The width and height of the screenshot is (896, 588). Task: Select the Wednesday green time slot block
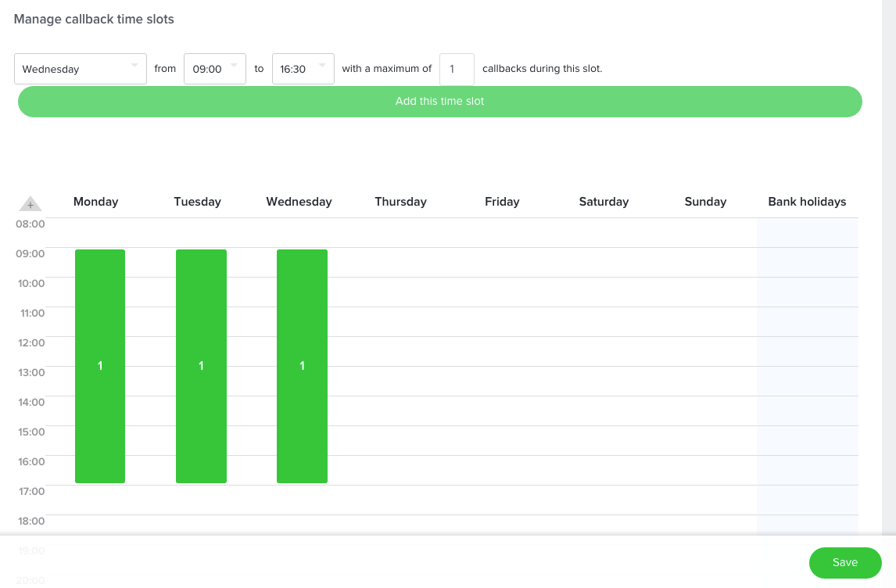tap(303, 366)
